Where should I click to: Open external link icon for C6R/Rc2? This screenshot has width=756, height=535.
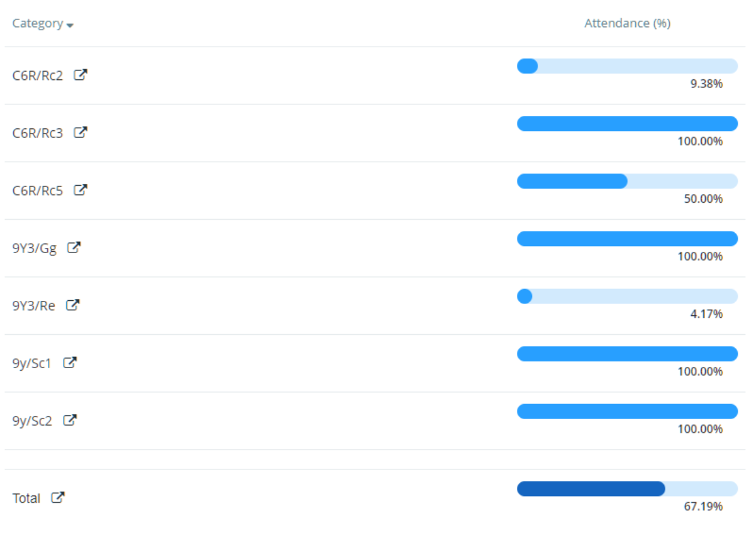coord(80,75)
